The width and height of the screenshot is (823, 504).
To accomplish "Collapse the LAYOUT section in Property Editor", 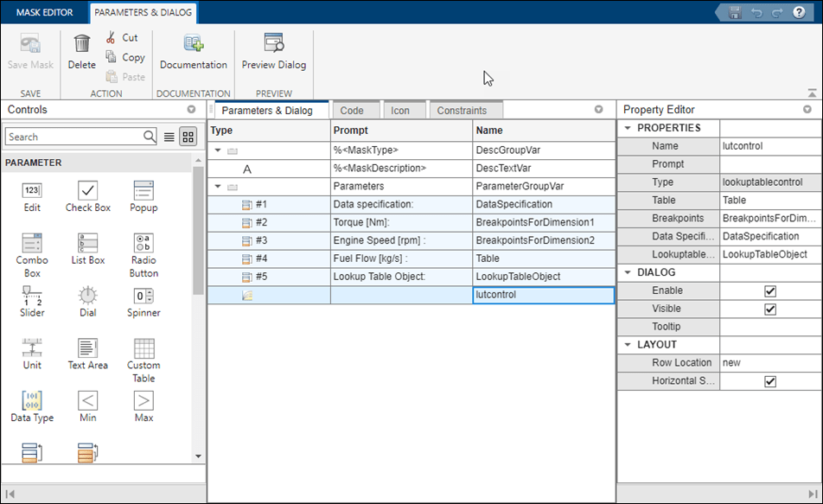I will 627,345.
